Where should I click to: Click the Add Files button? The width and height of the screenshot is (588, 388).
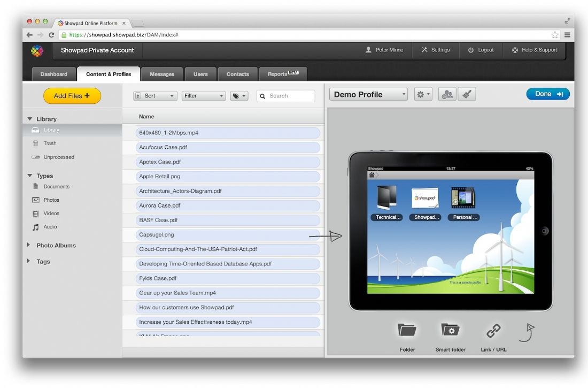[72, 96]
